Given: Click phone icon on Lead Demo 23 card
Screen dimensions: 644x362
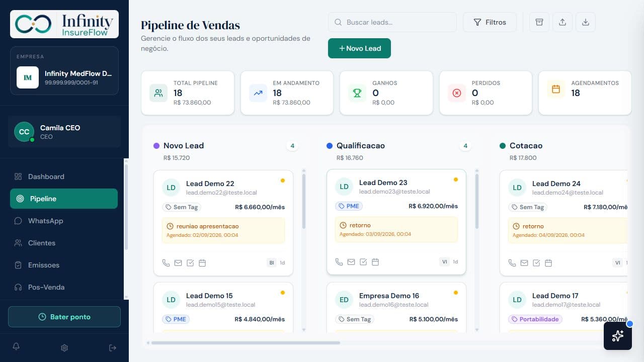Looking at the screenshot, I should point(339,261).
